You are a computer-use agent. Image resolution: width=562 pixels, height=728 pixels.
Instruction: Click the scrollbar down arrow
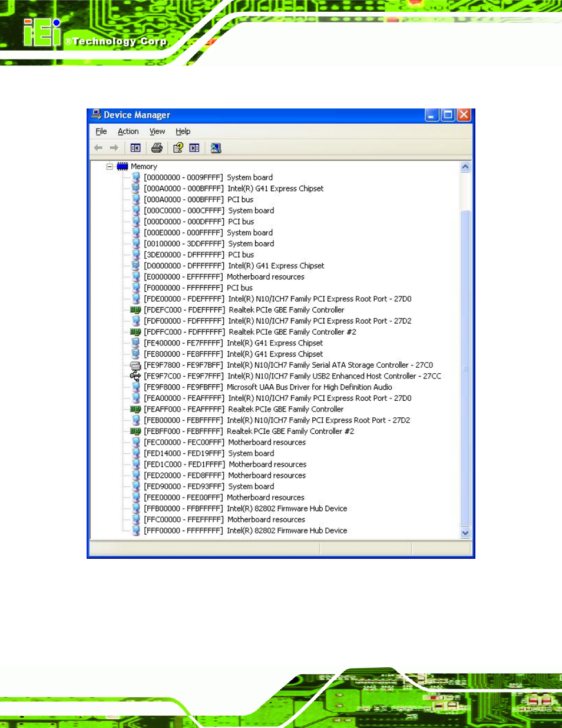click(x=465, y=533)
